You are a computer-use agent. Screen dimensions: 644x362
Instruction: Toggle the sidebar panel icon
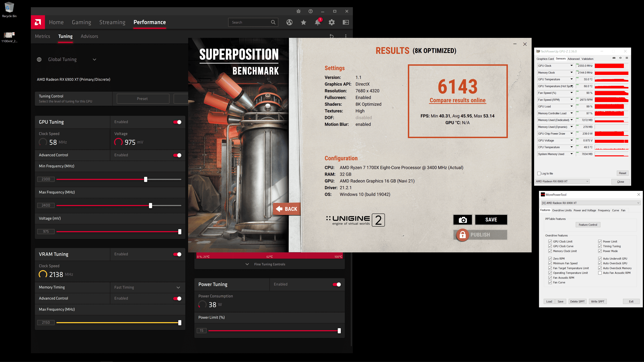click(x=346, y=22)
